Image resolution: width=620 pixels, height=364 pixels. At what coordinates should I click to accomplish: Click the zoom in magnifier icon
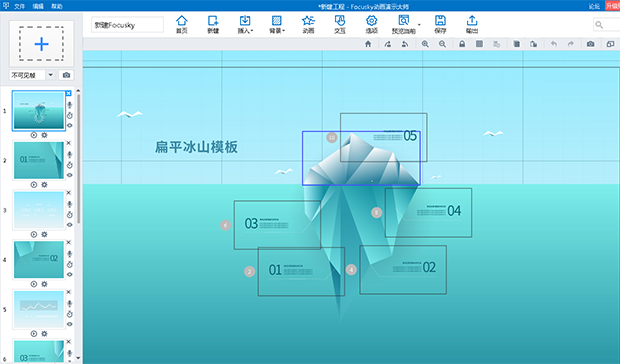point(425,44)
